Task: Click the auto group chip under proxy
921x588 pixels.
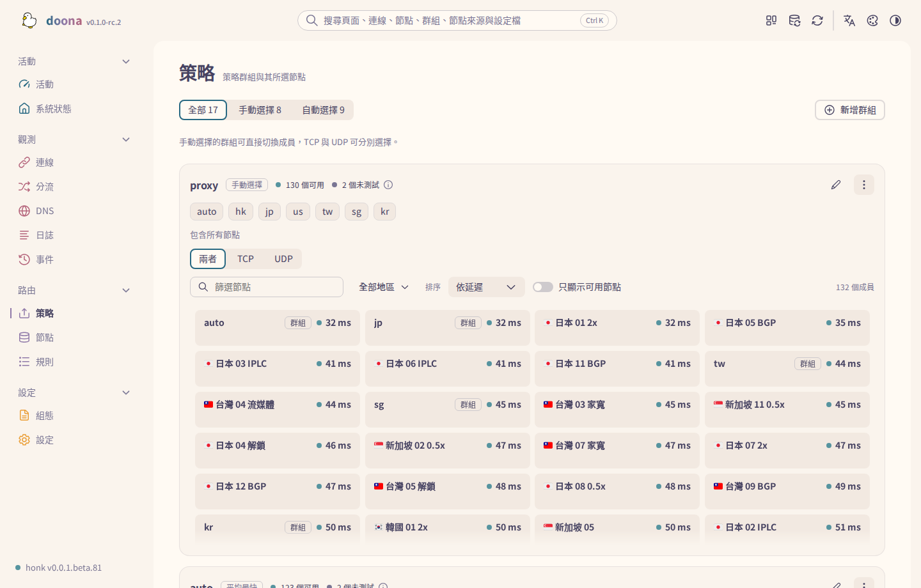Action: [207, 212]
